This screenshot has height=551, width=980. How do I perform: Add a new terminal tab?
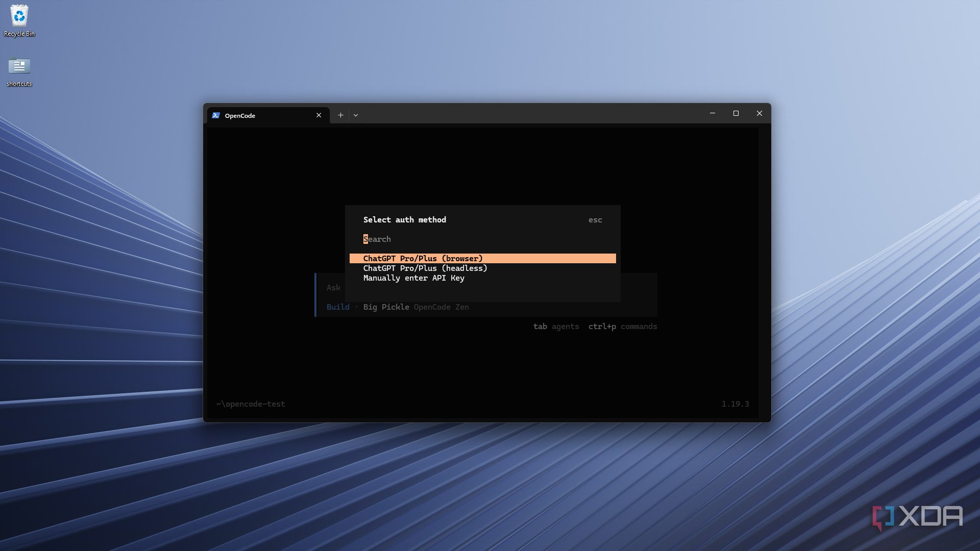click(x=340, y=115)
